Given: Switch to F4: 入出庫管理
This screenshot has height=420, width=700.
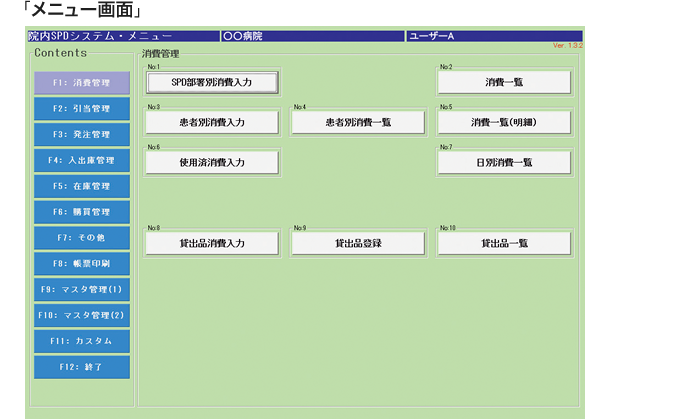Looking at the screenshot, I should (82, 161).
